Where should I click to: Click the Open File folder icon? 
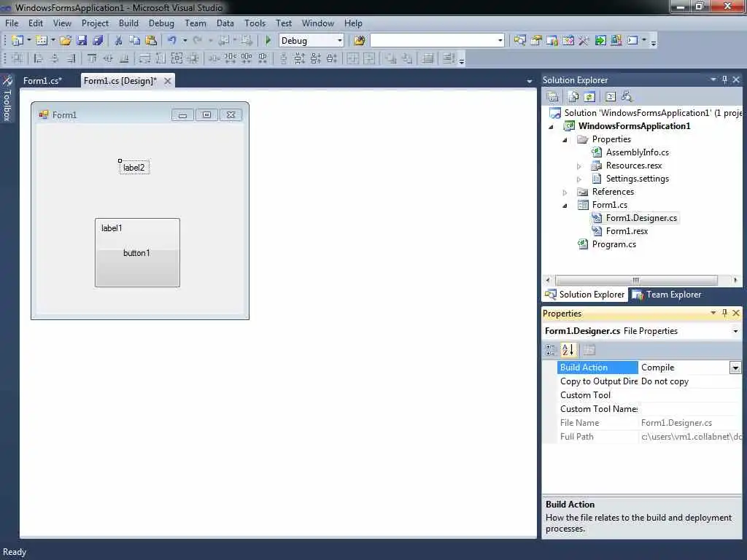pos(66,41)
